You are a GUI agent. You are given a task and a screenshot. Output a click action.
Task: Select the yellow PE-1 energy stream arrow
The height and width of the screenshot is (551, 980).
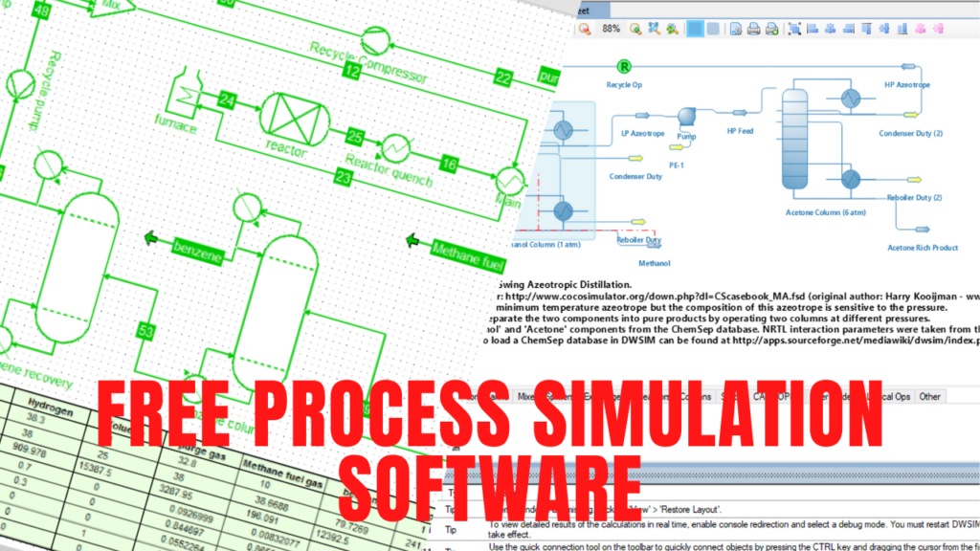click(677, 147)
